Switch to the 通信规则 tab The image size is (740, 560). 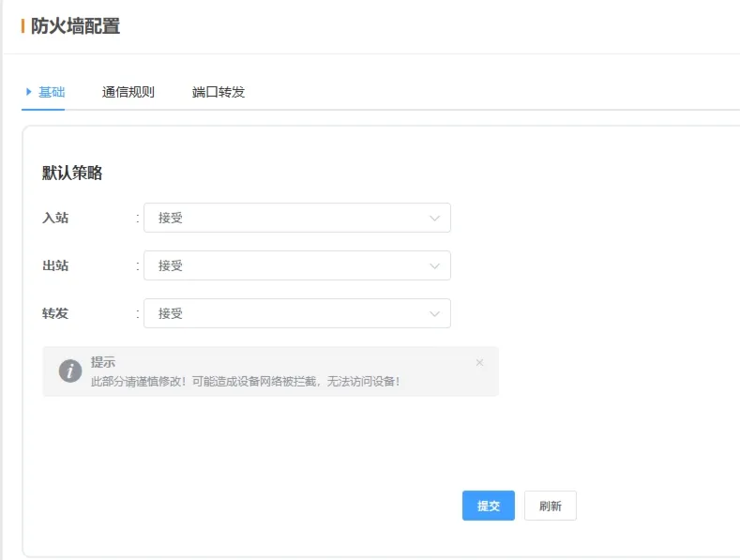pyautogui.click(x=128, y=92)
